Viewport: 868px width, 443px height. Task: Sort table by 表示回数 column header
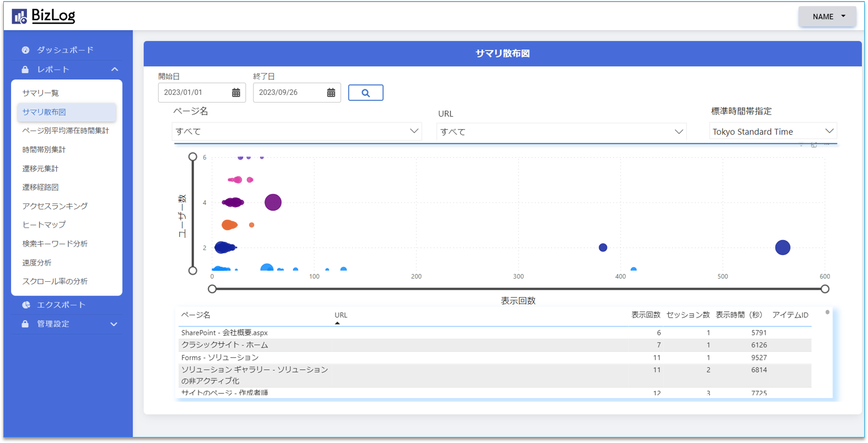[x=646, y=315]
